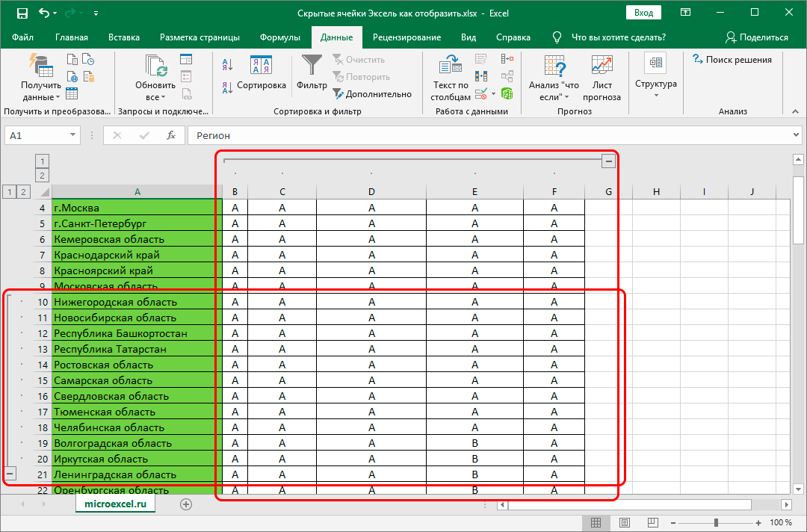Show column outline level 1

point(42,161)
